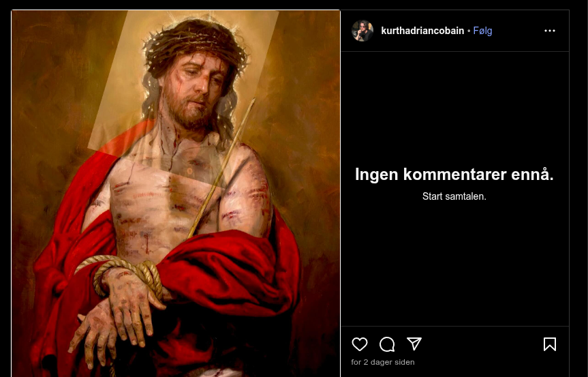Open the three-dot more options menu
The width and height of the screenshot is (588, 377).
[550, 31]
